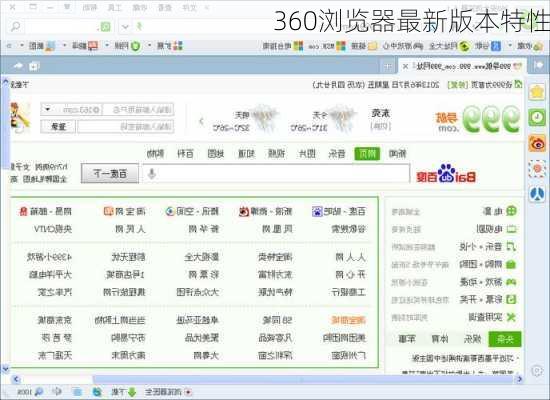
Task: Switch to the 军事 news tab
Action: pyautogui.click(x=407, y=339)
